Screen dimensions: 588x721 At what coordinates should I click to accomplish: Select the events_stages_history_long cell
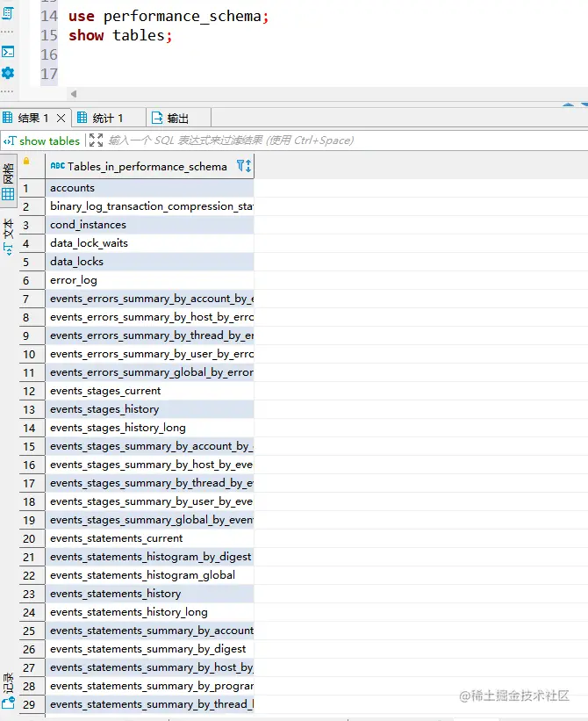(x=149, y=428)
